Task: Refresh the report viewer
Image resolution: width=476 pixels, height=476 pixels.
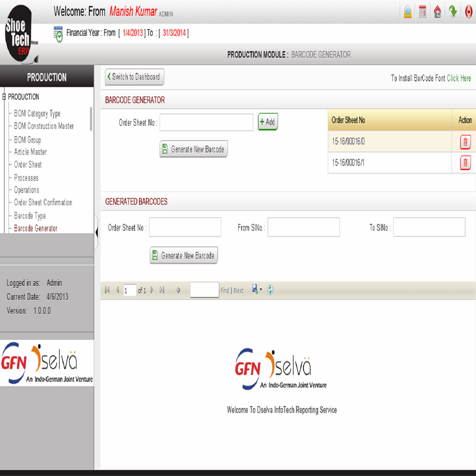Action: click(270, 290)
